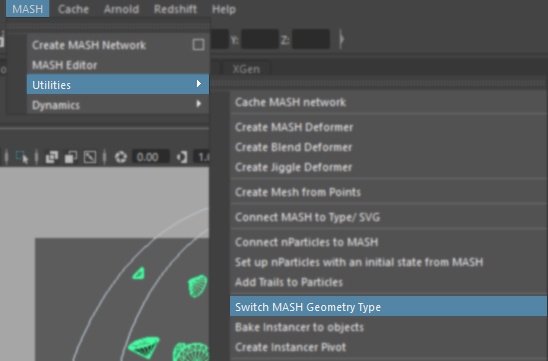Pick Connect MASH to Type/ SVG
Viewport: 548px width, 361px height.
[388, 217]
